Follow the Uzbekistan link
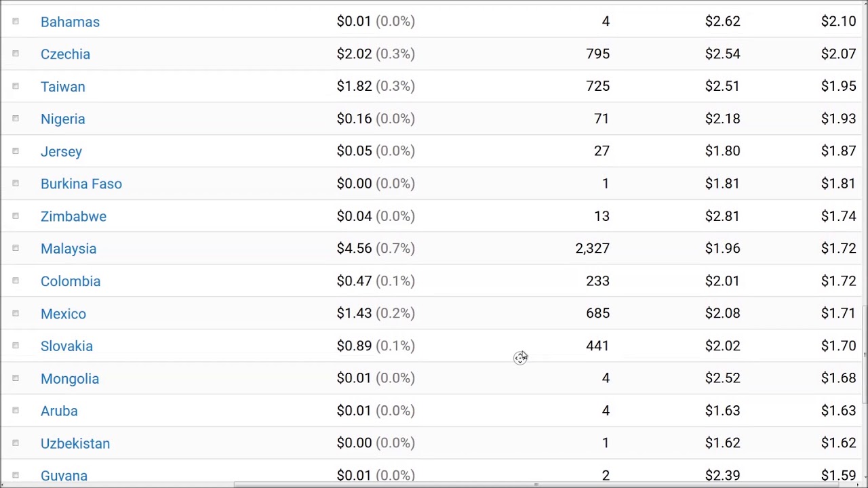 coord(75,443)
